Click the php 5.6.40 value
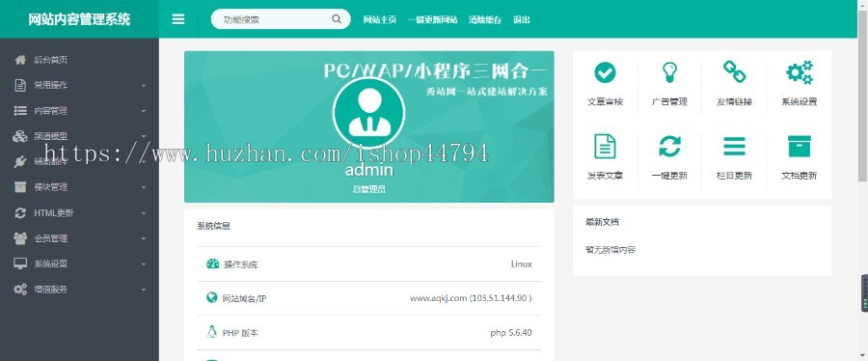868x361 pixels. click(x=511, y=333)
